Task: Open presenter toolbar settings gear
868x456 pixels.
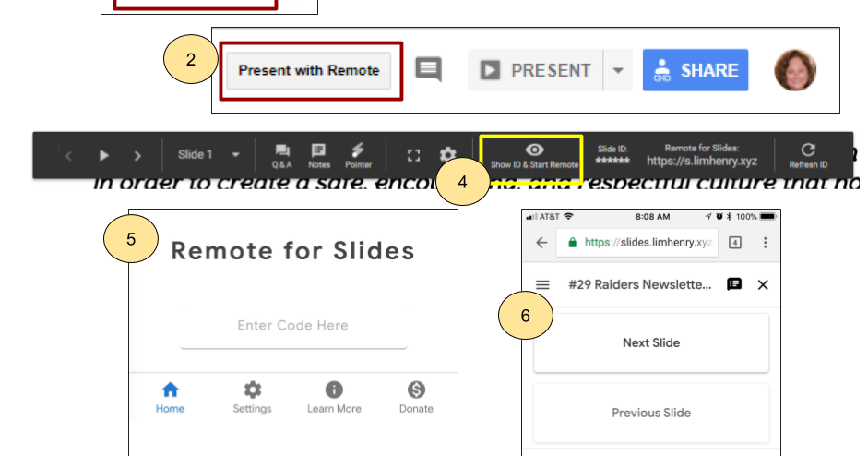Action: click(447, 154)
